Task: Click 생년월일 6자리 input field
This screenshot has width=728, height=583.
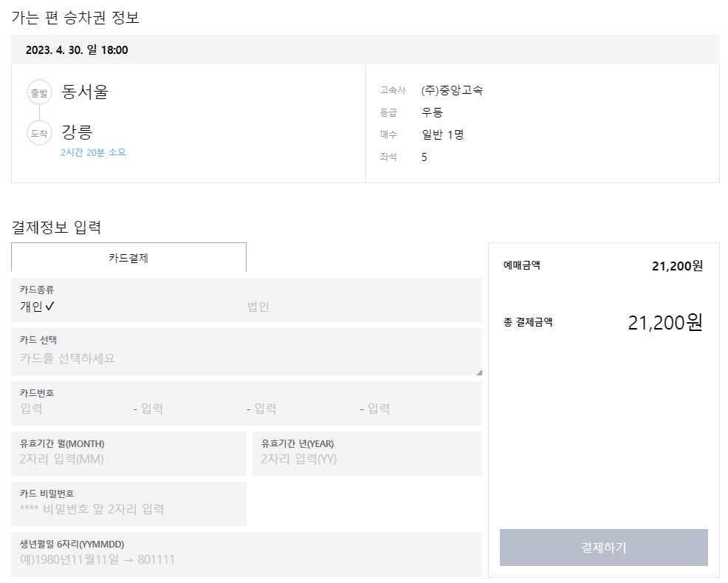Action: point(247,555)
